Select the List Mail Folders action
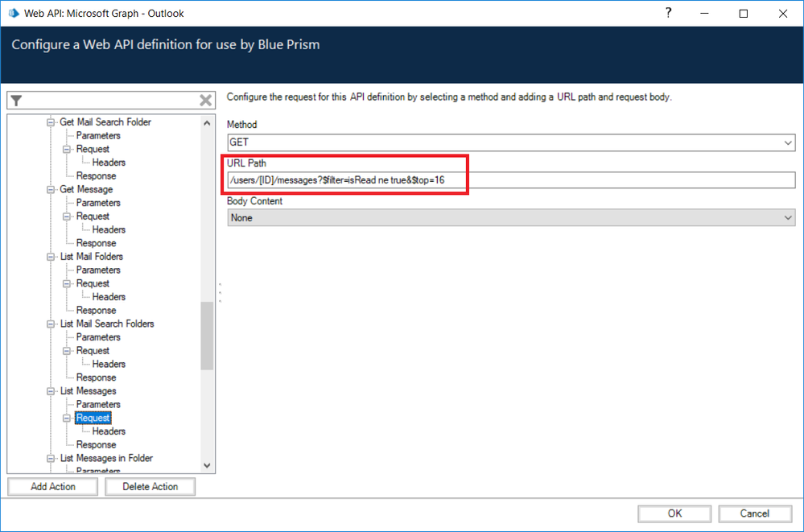804x532 pixels. click(x=91, y=257)
